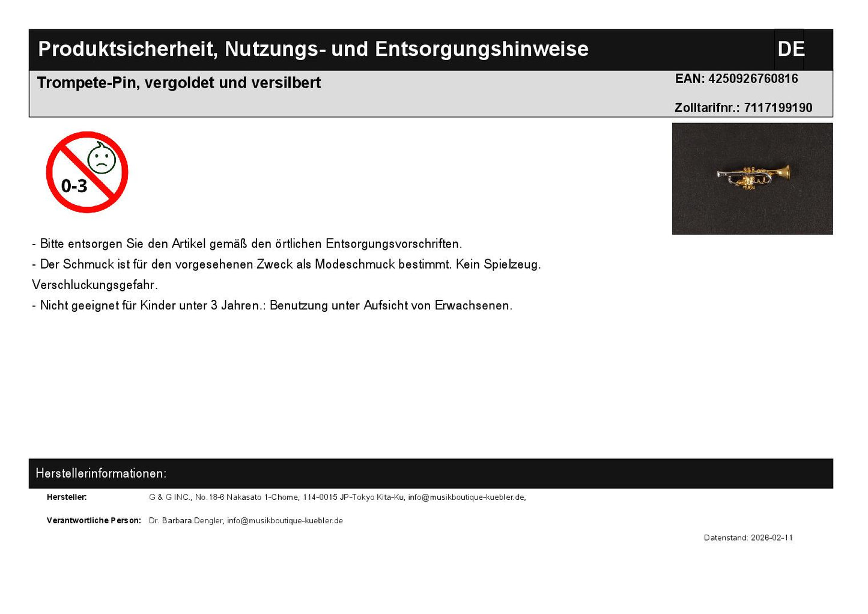The image size is (868, 614).
Task: Click the Produktsicherheit heading in the title bar
Action: pos(312,49)
